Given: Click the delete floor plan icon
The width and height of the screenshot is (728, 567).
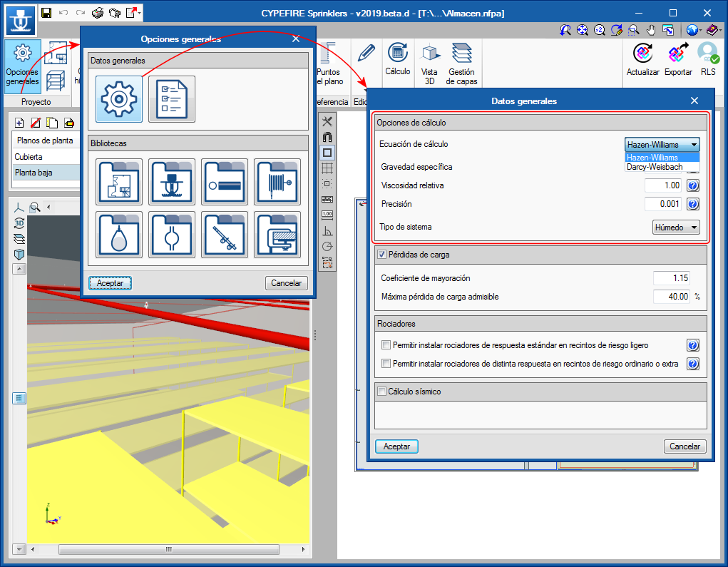Looking at the screenshot, I should (x=35, y=123).
